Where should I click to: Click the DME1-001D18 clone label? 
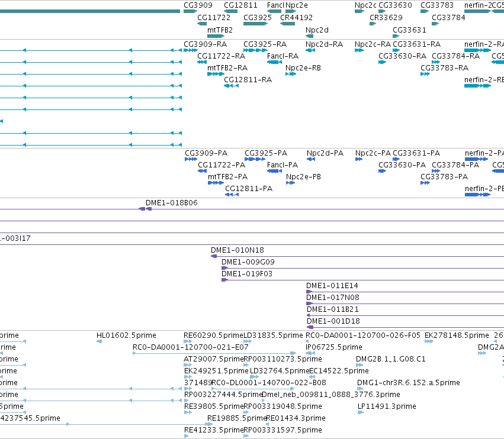point(333,321)
